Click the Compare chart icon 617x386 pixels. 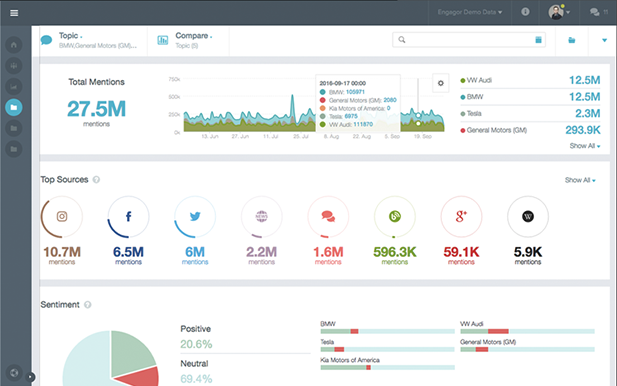coord(163,40)
